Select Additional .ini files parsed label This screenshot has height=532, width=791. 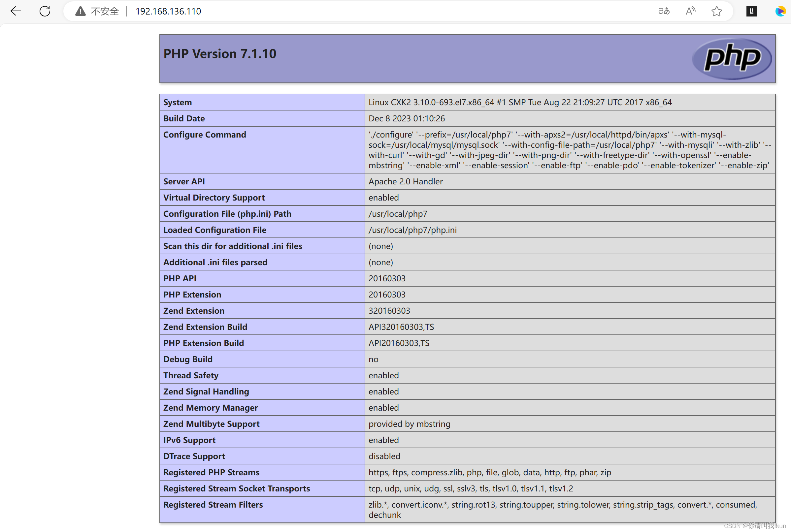pyautogui.click(x=215, y=262)
